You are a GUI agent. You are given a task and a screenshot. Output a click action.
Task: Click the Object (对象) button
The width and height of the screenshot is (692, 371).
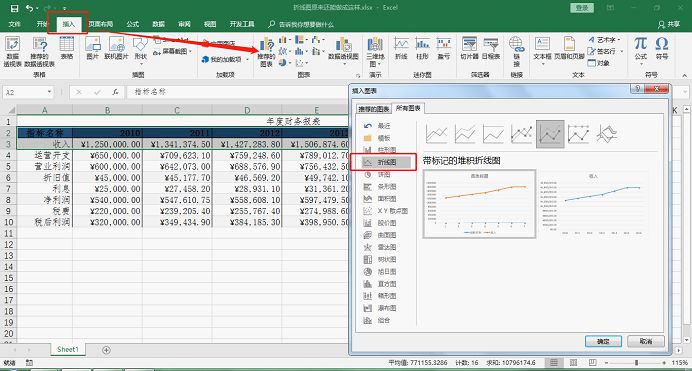click(599, 63)
